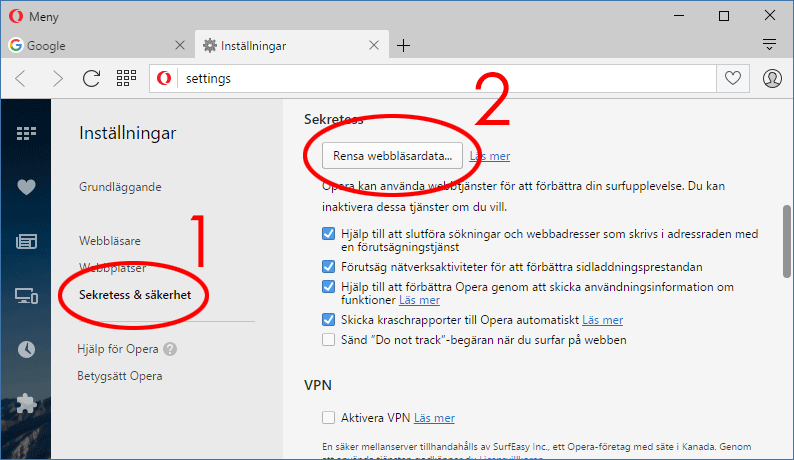Open Bookmarks heart icon in sidebar
The width and height of the screenshot is (794, 460).
pyautogui.click(x=26, y=187)
